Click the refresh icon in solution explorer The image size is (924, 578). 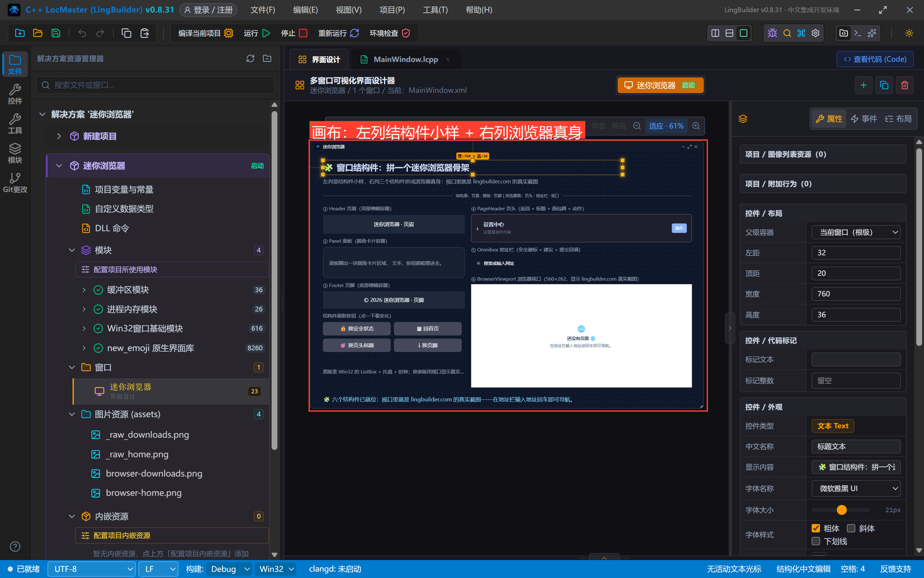250,58
